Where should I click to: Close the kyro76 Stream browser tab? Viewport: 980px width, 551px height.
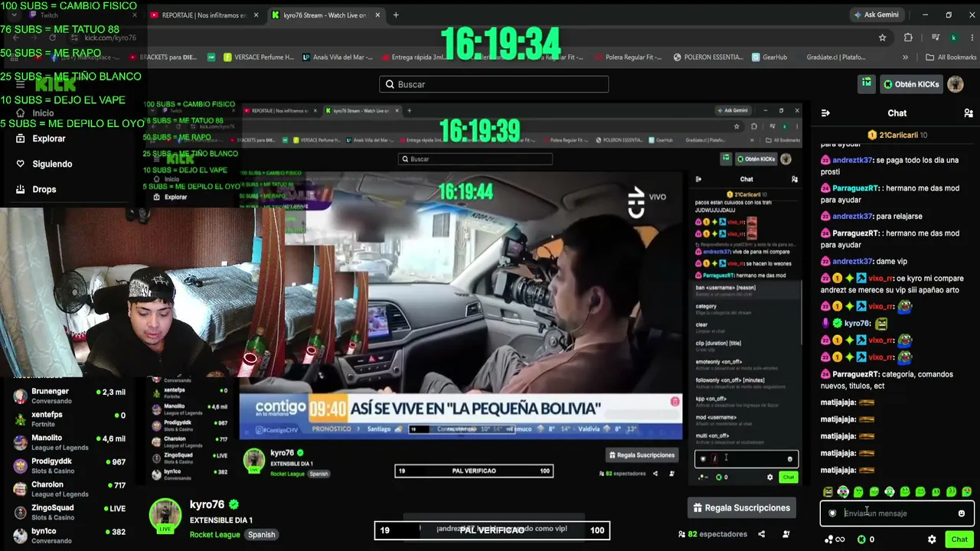pos(377,15)
